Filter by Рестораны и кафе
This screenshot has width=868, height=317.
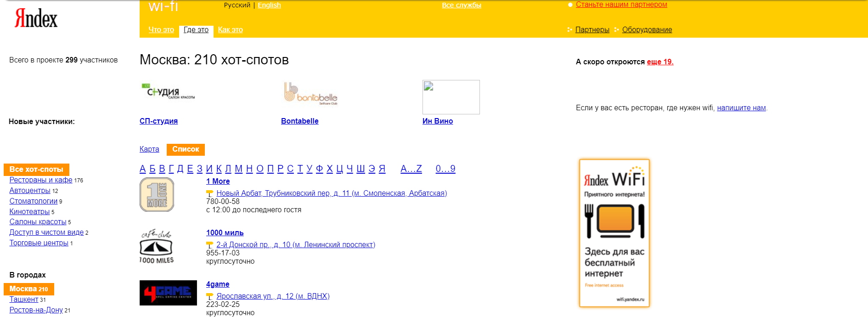[41, 180]
